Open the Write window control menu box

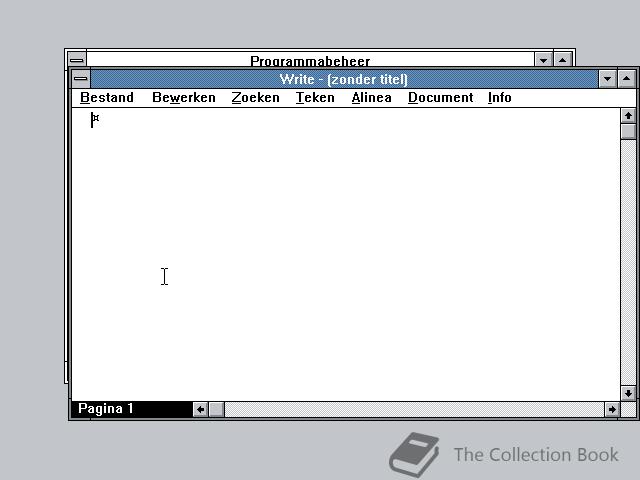coord(81,78)
